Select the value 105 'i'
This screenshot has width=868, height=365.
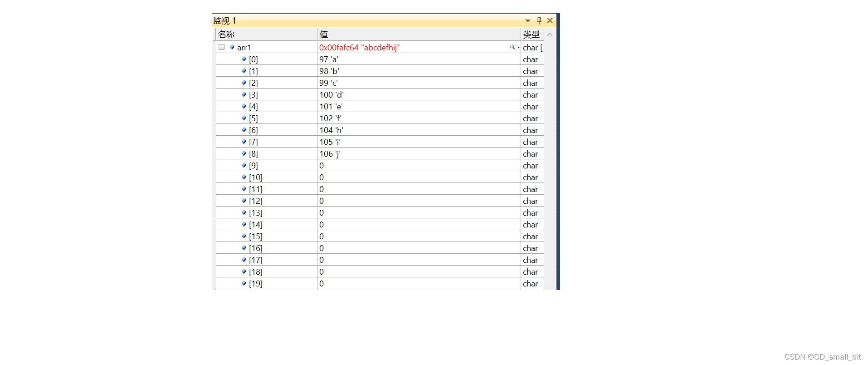coord(330,142)
